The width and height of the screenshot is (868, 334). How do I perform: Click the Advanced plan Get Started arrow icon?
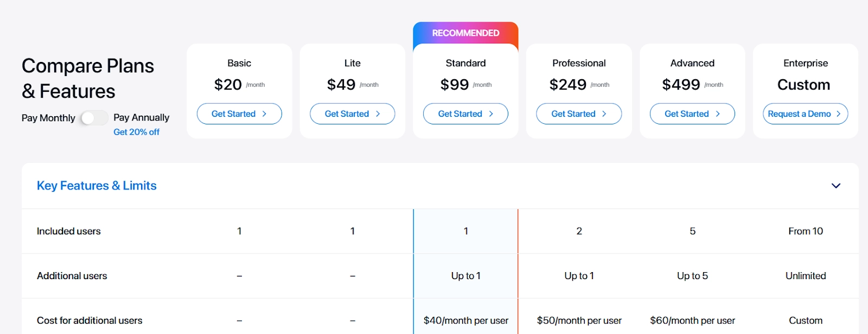coord(718,114)
